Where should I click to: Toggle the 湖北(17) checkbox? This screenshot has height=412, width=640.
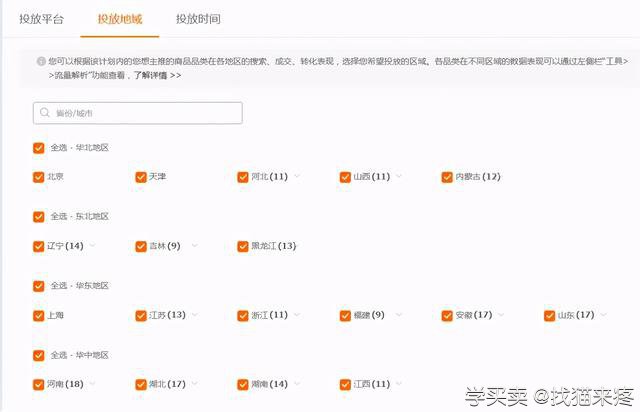[x=141, y=385]
